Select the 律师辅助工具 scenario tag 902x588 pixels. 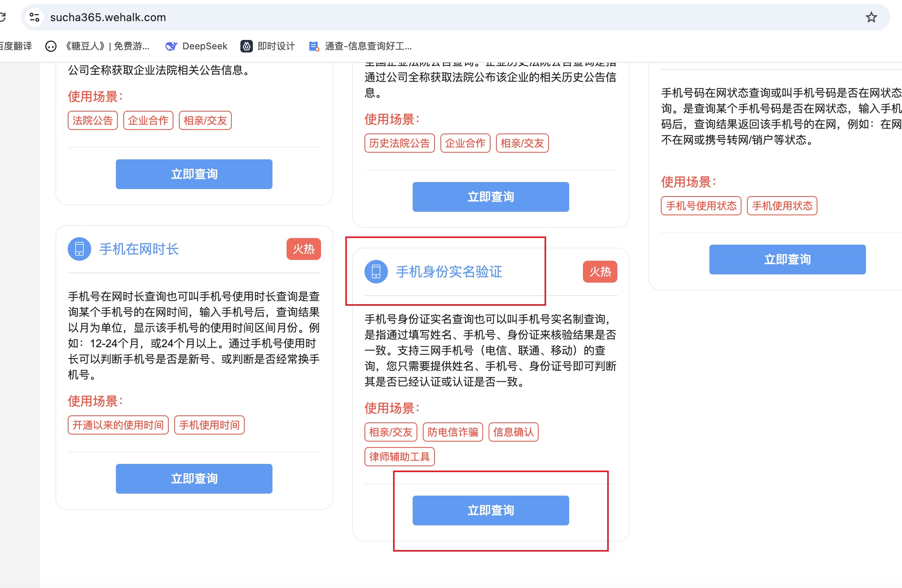pos(399,457)
